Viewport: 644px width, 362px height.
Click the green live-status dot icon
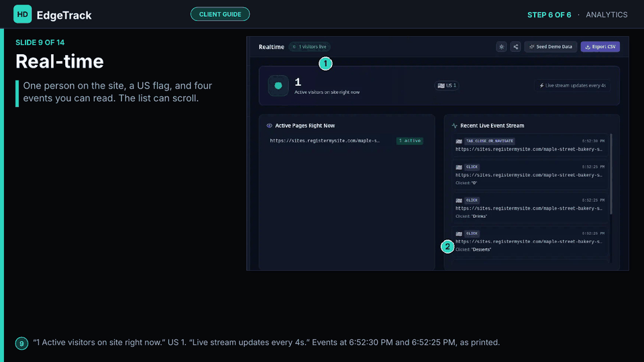tap(278, 85)
